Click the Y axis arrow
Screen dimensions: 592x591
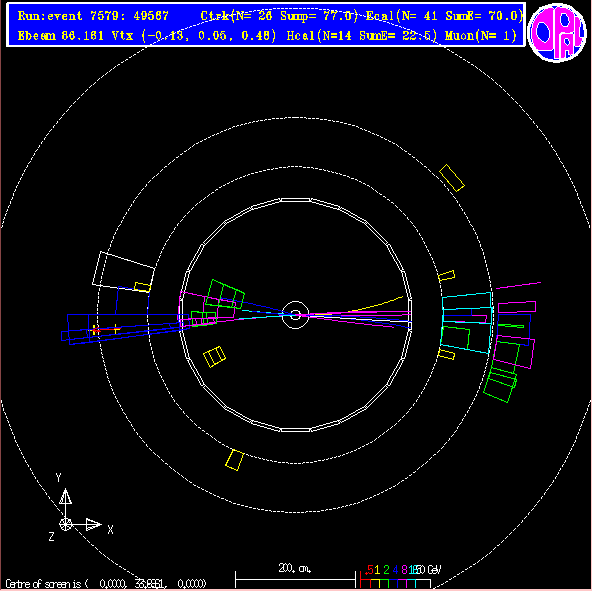pyautogui.click(x=65, y=496)
